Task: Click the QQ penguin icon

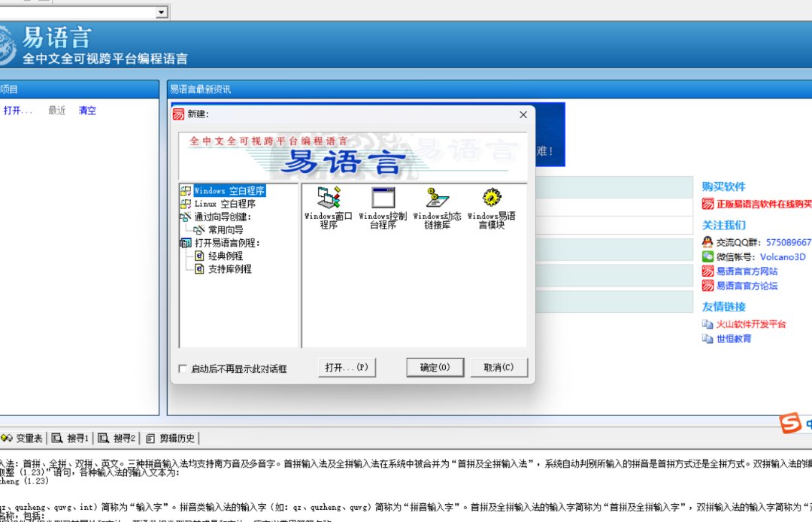Action: 707,242
